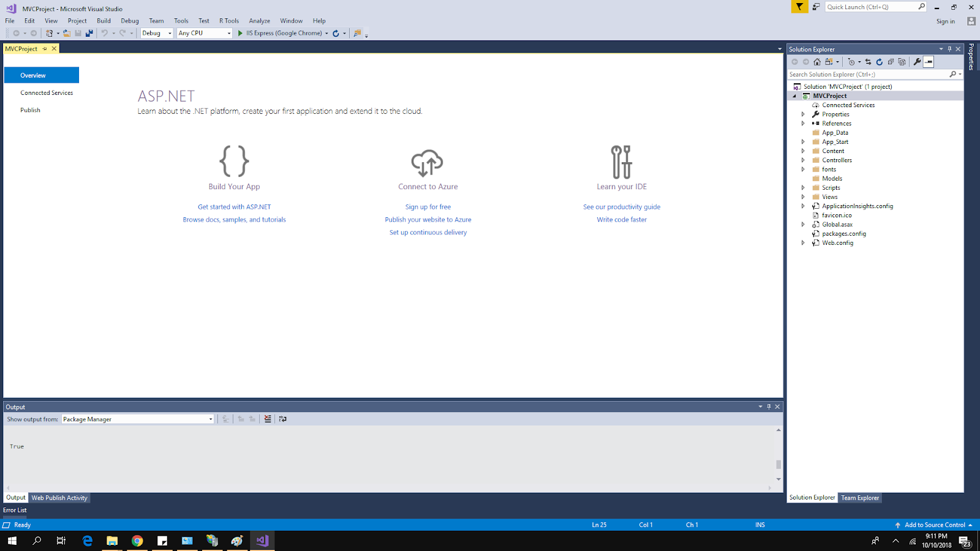Image resolution: width=980 pixels, height=551 pixels.
Task: Click the Sign in button
Action: point(945,20)
